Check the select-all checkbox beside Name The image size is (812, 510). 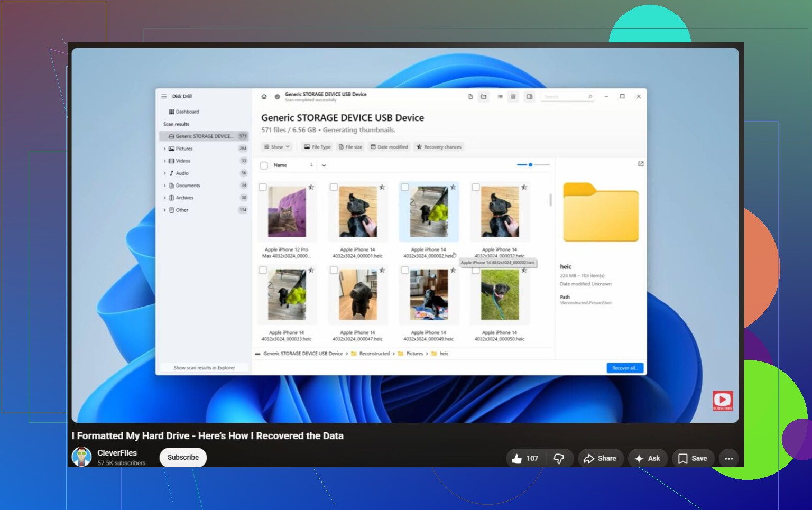264,165
